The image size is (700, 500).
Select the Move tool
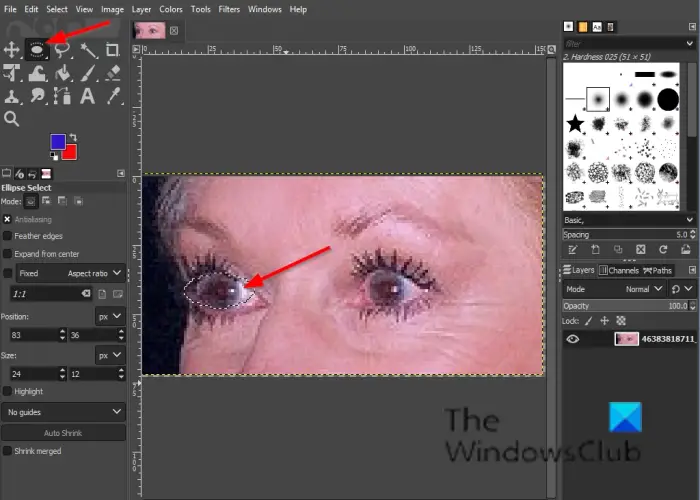pyautogui.click(x=12, y=50)
